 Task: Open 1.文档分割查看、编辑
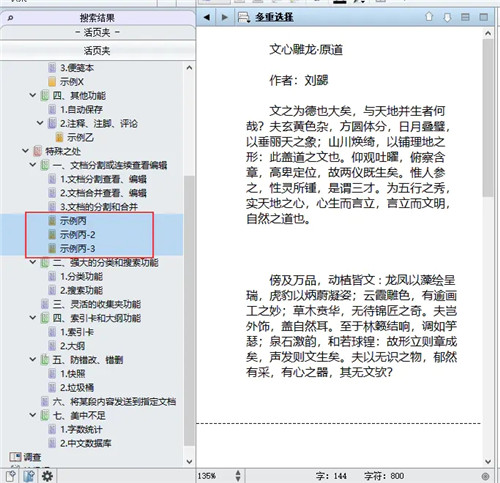(103, 179)
